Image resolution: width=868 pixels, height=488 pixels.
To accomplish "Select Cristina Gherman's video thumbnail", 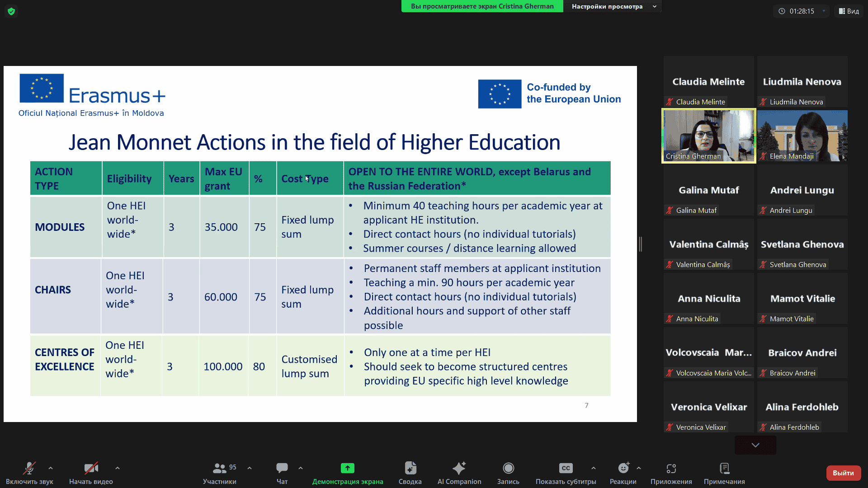I will (x=708, y=136).
